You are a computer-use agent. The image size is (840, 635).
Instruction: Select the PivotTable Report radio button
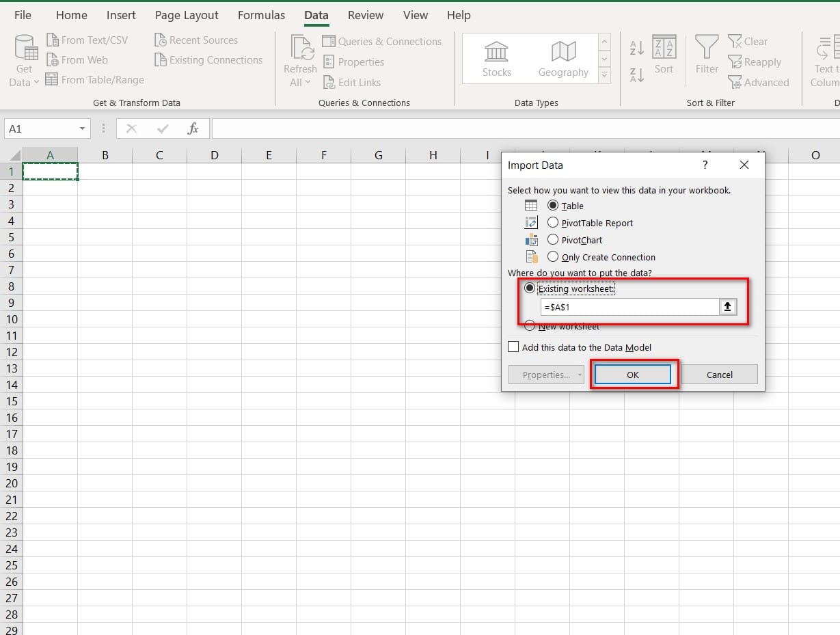pyautogui.click(x=553, y=222)
